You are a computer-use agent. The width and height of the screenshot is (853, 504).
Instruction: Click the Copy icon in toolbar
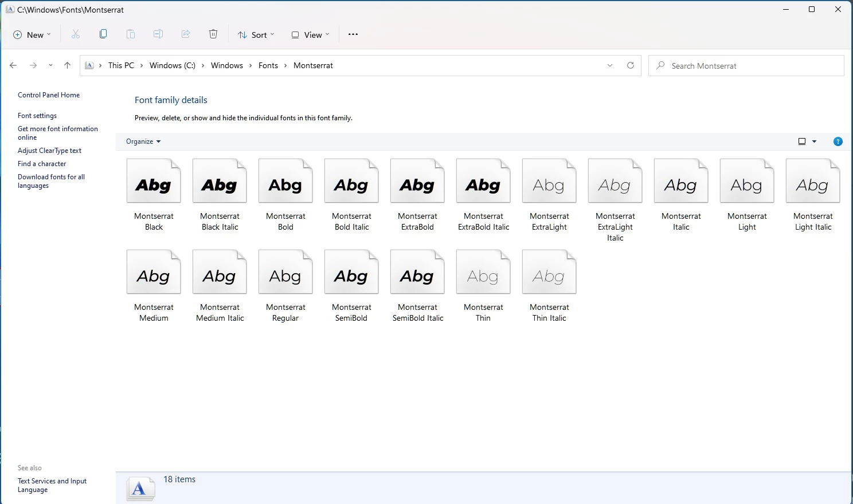point(103,34)
